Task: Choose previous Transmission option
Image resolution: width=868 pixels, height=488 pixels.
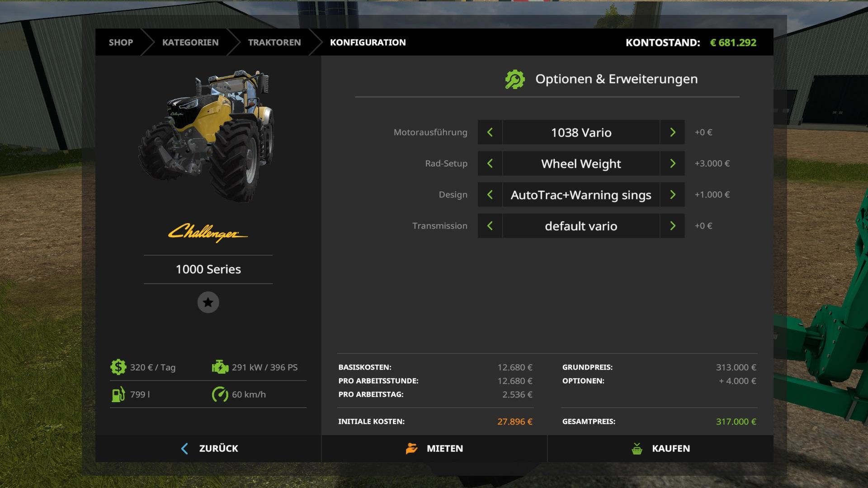Action: pyautogui.click(x=490, y=226)
